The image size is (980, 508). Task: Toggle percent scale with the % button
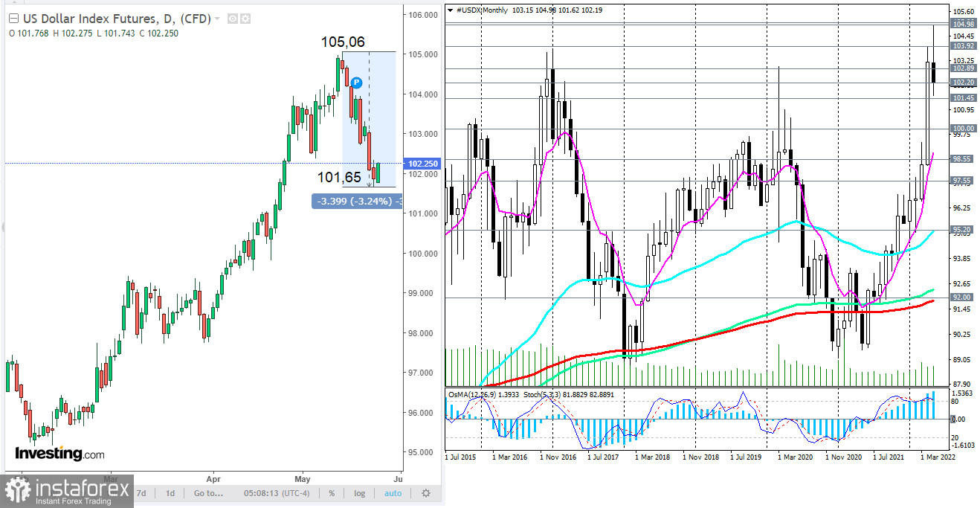pos(332,493)
